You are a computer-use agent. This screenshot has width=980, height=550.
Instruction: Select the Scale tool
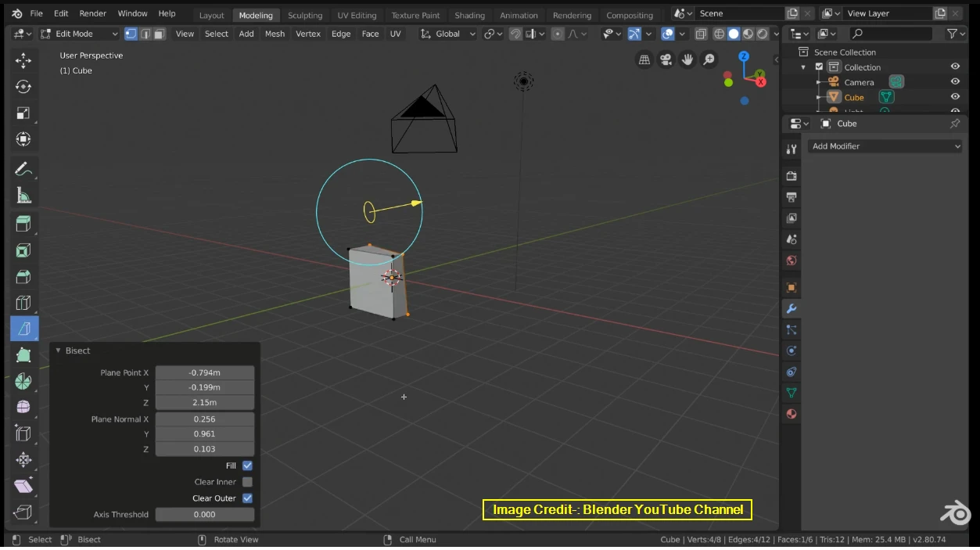[x=23, y=113]
